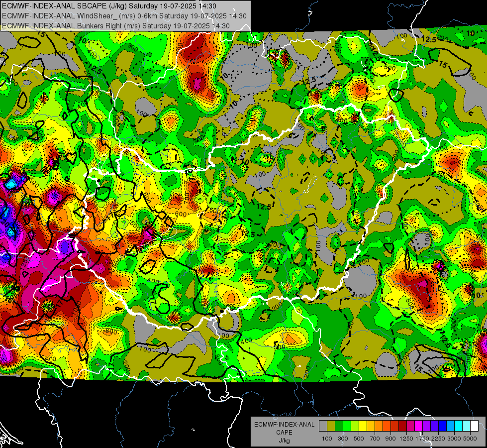Screen dimensions: 487x448
Task: Click the legend value 900
Action: coord(390,439)
